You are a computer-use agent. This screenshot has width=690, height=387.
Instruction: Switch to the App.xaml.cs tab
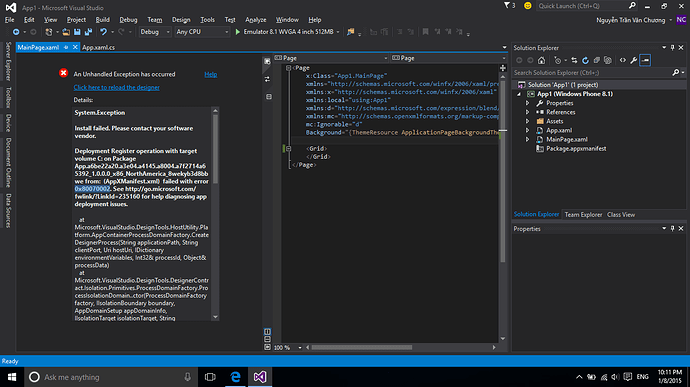pyautogui.click(x=99, y=47)
